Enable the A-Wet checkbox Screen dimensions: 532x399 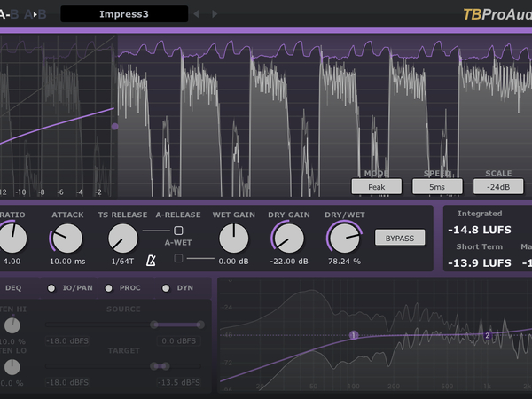pyautogui.click(x=178, y=258)
